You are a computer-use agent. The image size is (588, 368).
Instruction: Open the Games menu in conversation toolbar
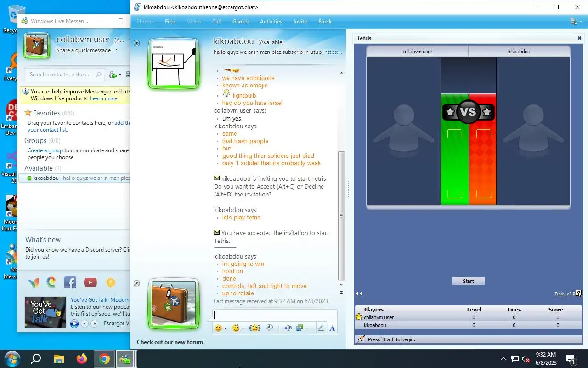(x=240, y=22)
